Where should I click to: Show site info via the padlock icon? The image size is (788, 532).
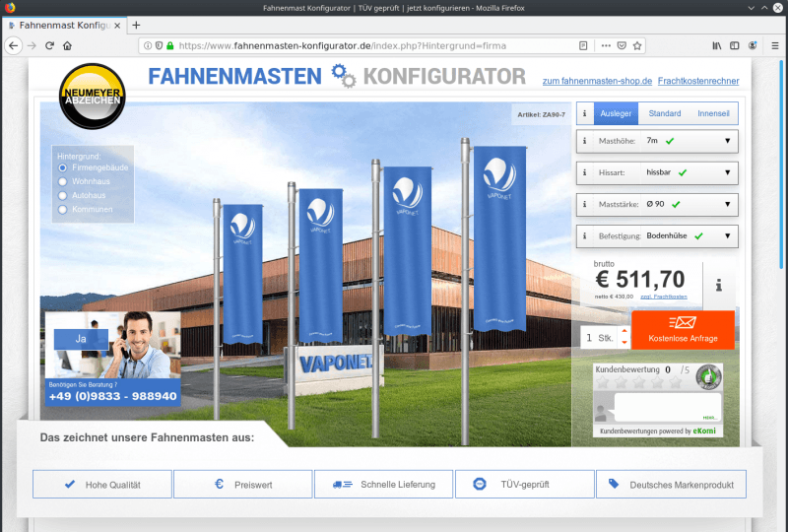pos(169,45)
